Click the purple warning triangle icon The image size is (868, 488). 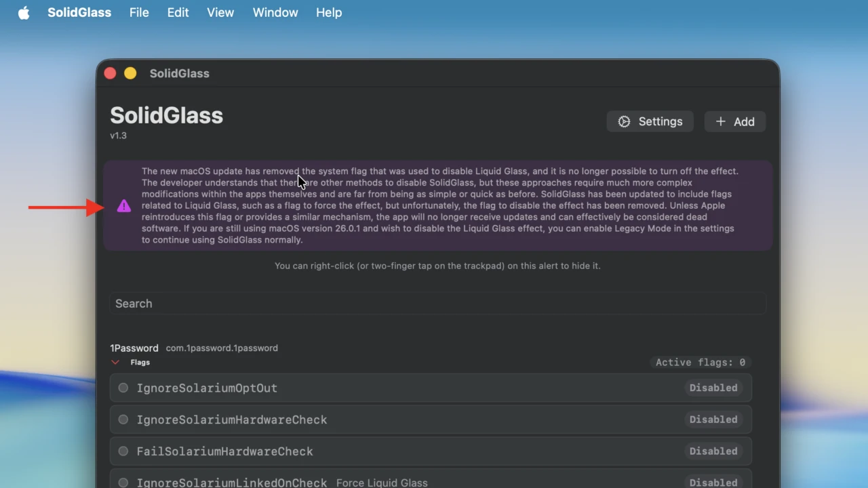click(123, 206)
